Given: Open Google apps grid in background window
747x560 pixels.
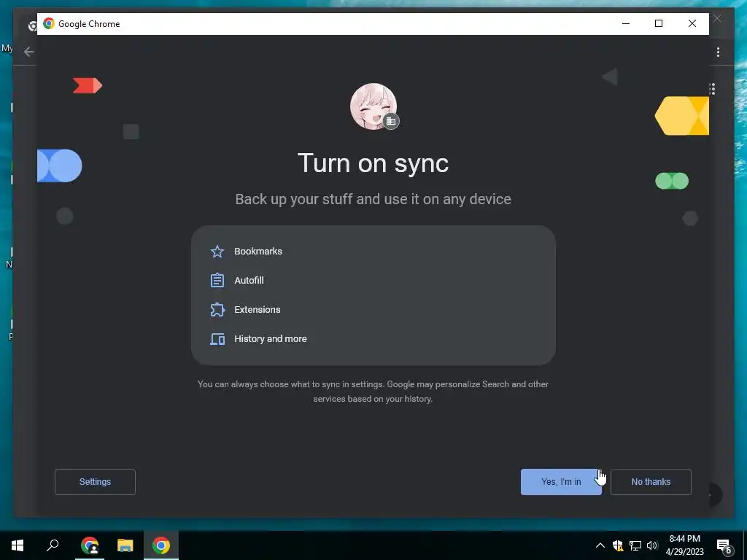Looking at the screenshot, I should pos(712,89).
